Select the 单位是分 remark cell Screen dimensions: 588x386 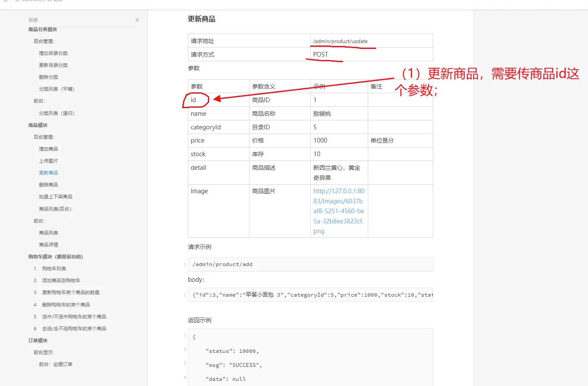(x=400, y=140)
